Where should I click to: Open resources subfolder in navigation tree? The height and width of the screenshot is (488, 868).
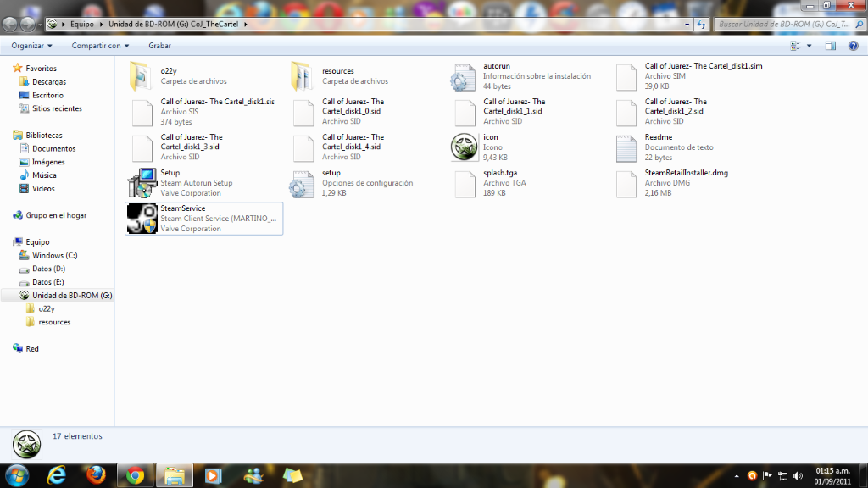point(54,322)
